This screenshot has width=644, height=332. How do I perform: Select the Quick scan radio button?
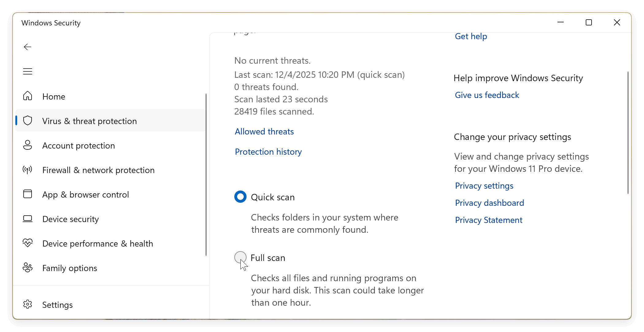click(x=240, y=197)
